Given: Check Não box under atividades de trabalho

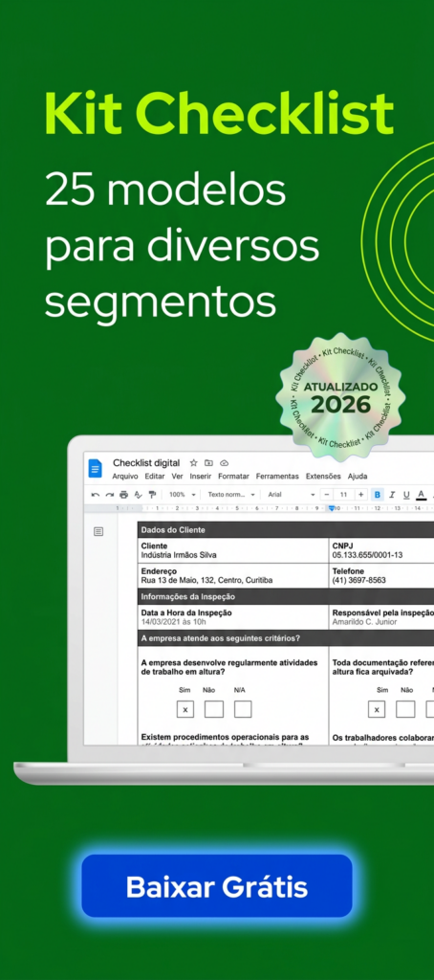Looking at the screenshot, I should tap(213, 709).
